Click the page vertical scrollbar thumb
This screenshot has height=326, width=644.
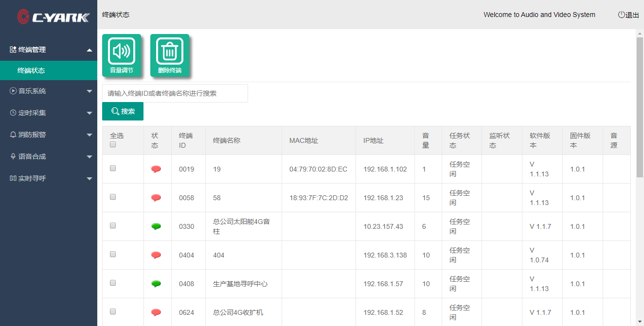click(x=640, y=107)
